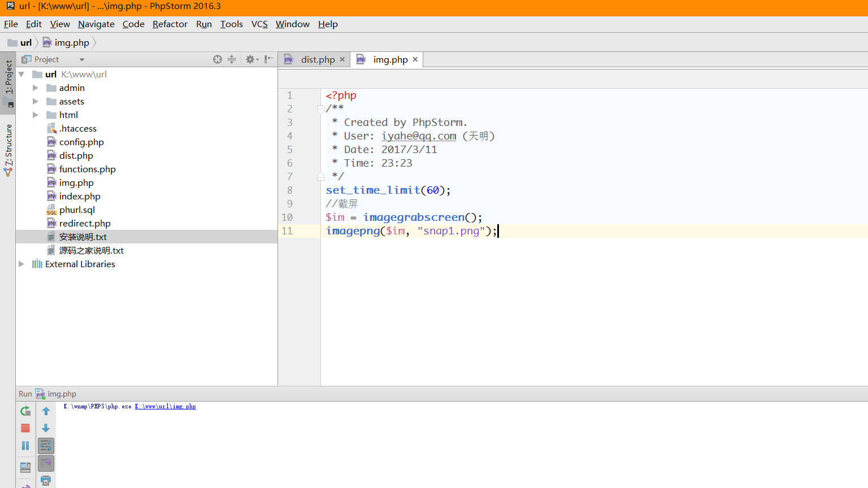Rerun img.php with the green rerun icon

click(x=25, y=411)
